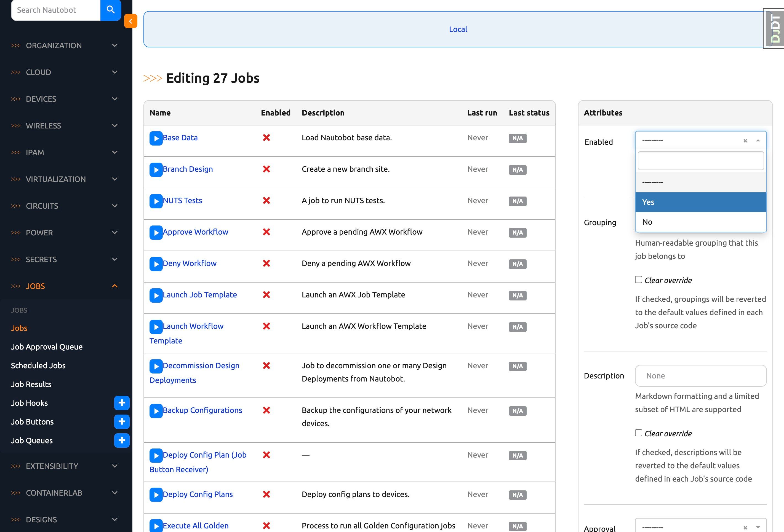This screenshot has height=532, width=784.
Task: Click play icon beside Backup Configurations
Action: tap(156, 411)
